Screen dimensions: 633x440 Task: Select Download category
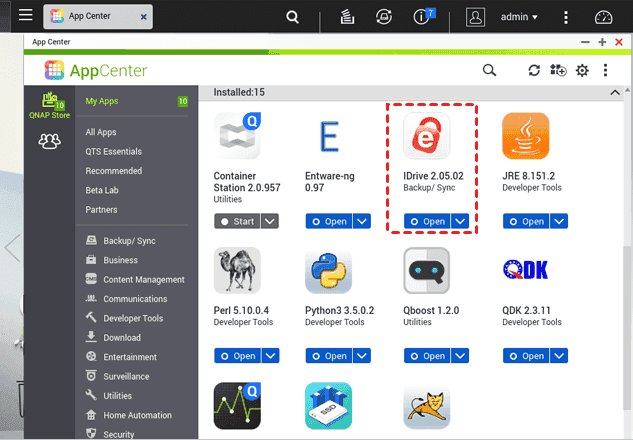[114, 337]
